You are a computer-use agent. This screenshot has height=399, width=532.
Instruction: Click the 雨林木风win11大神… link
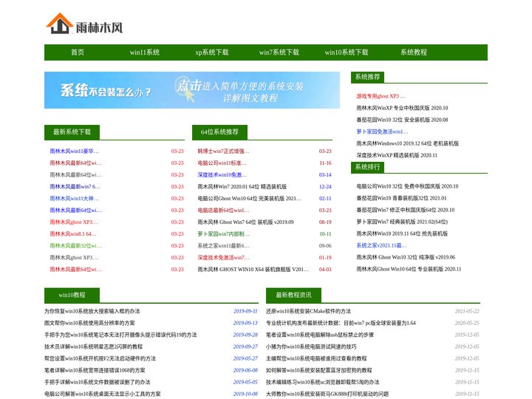(x=74, y=199)
